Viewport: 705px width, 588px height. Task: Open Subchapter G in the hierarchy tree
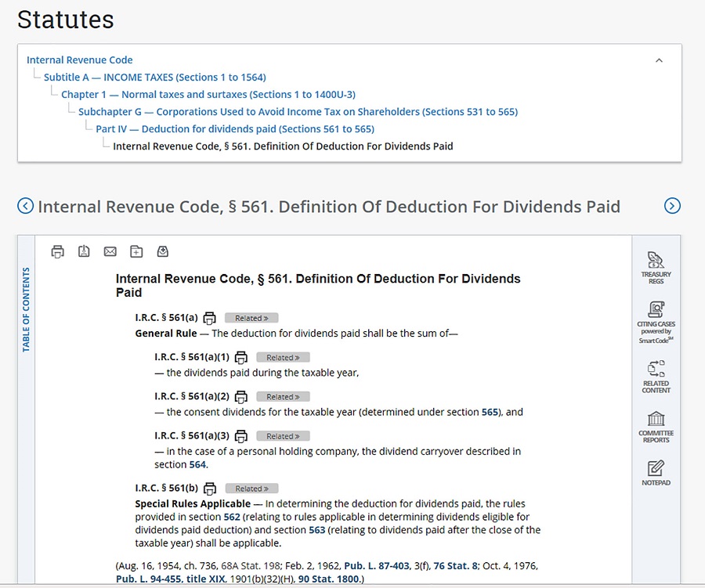(298, 112)
